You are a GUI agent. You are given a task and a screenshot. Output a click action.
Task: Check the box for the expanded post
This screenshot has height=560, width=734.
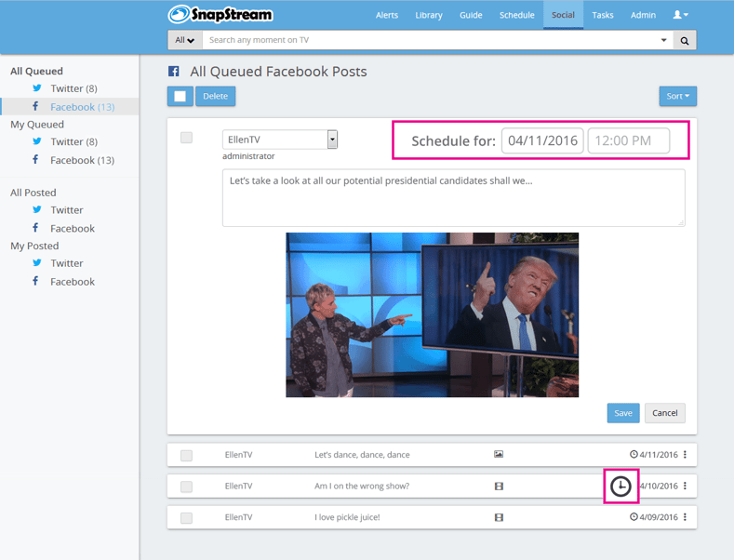tap(186, 138)
